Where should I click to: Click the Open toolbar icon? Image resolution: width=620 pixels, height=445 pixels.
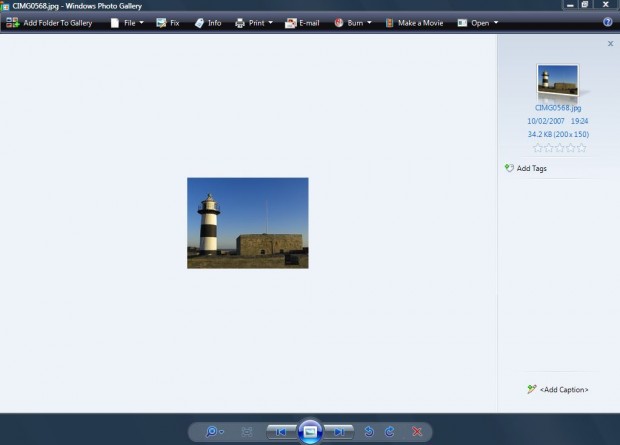click(x=462, y=23)
